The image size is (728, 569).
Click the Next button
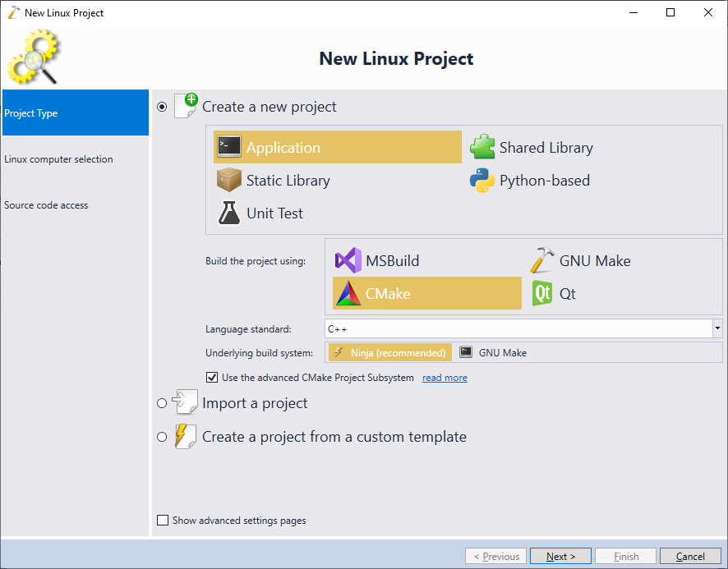tap(560, 556)
